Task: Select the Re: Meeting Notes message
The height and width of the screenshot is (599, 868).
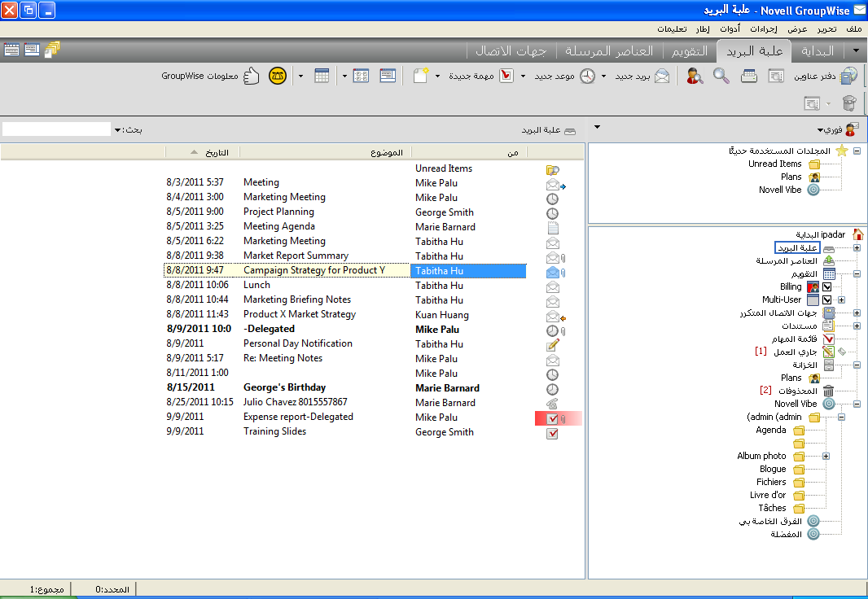Action: pos(283,358)
